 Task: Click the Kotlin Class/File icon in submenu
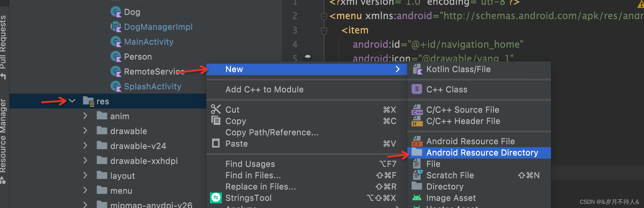pyautogui.click(x=417, y=69)
